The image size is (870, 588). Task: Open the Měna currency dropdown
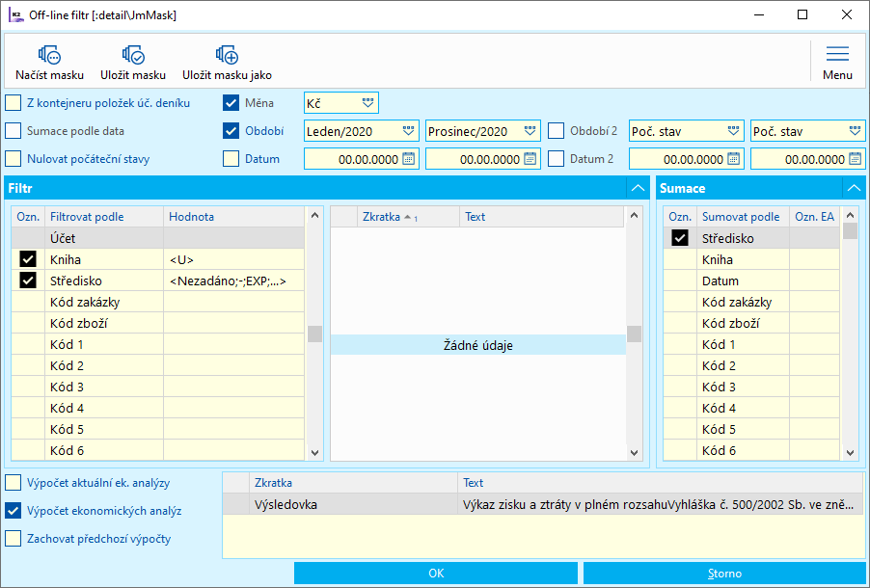(367, 102)
